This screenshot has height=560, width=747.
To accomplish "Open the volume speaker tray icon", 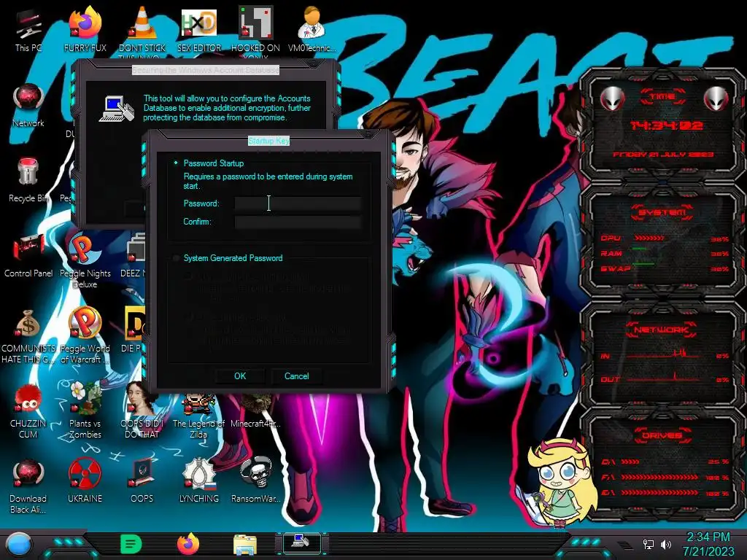I will point(666,544).
